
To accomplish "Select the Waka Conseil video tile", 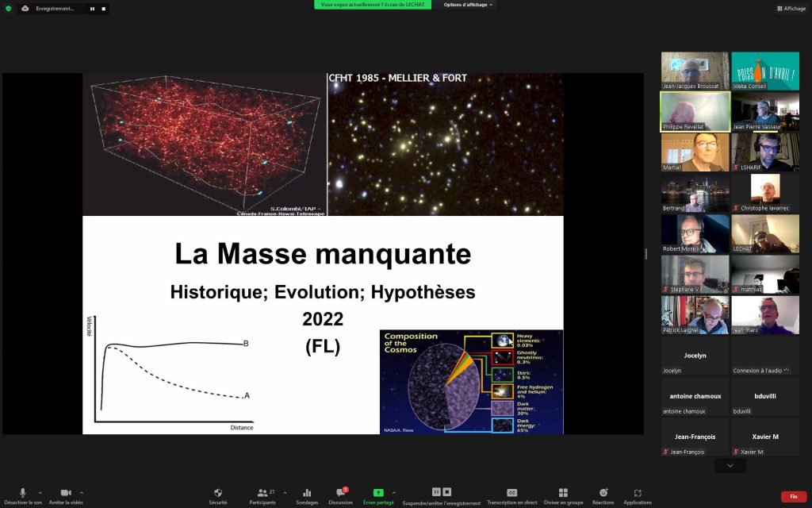I will (x=765, y=71).
